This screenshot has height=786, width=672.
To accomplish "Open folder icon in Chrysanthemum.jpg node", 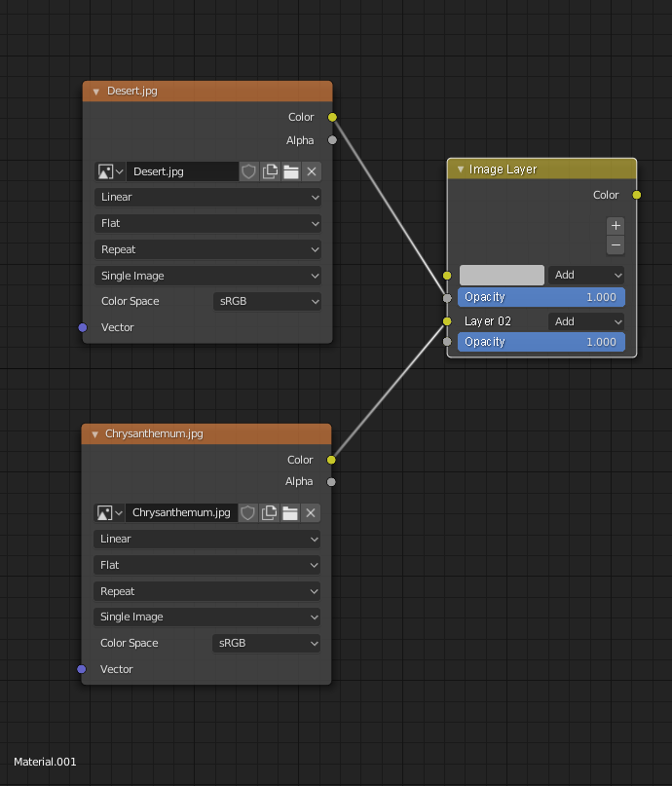I will [290, 513].
